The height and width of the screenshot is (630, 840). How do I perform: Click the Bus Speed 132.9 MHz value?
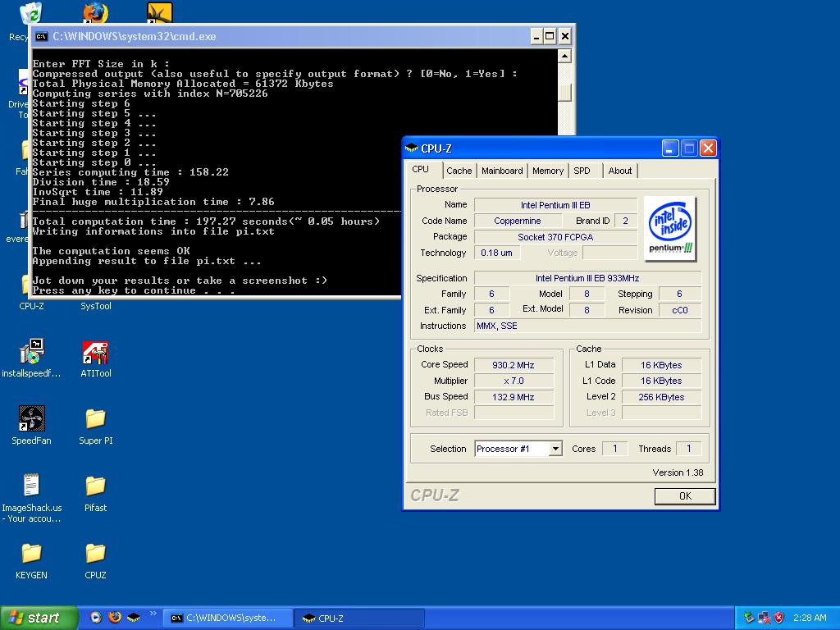point(514,397)
